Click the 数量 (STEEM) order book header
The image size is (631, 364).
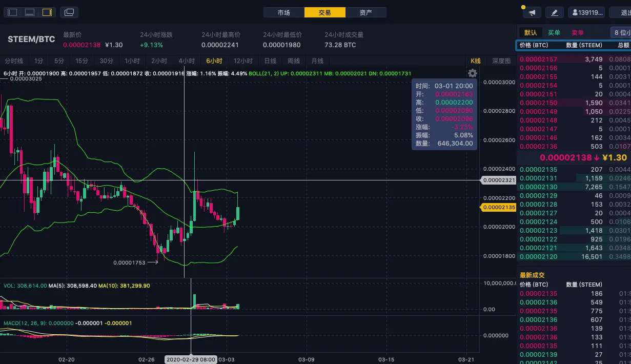coord(584,45)
